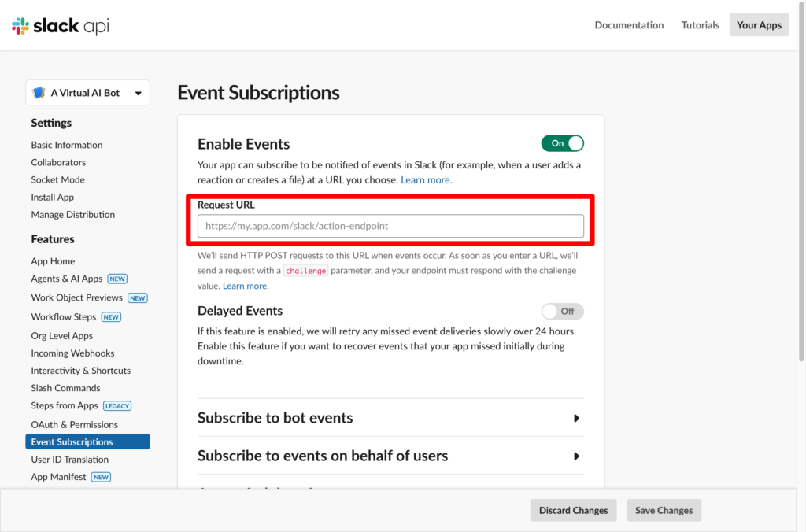Turn off the Enable Events toggle
Screen dimensions: 806x532
562,143
